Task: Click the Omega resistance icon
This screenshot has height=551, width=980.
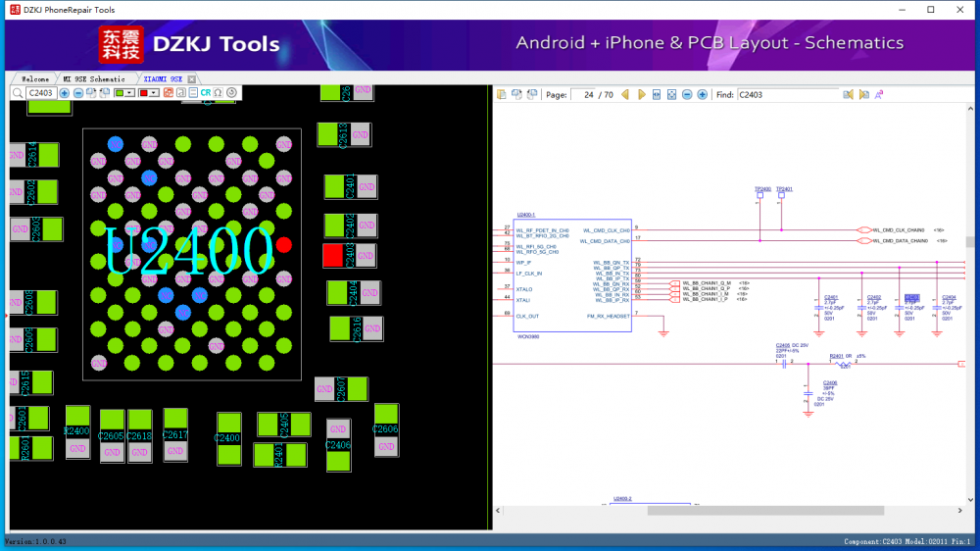Action: (219, 92)
